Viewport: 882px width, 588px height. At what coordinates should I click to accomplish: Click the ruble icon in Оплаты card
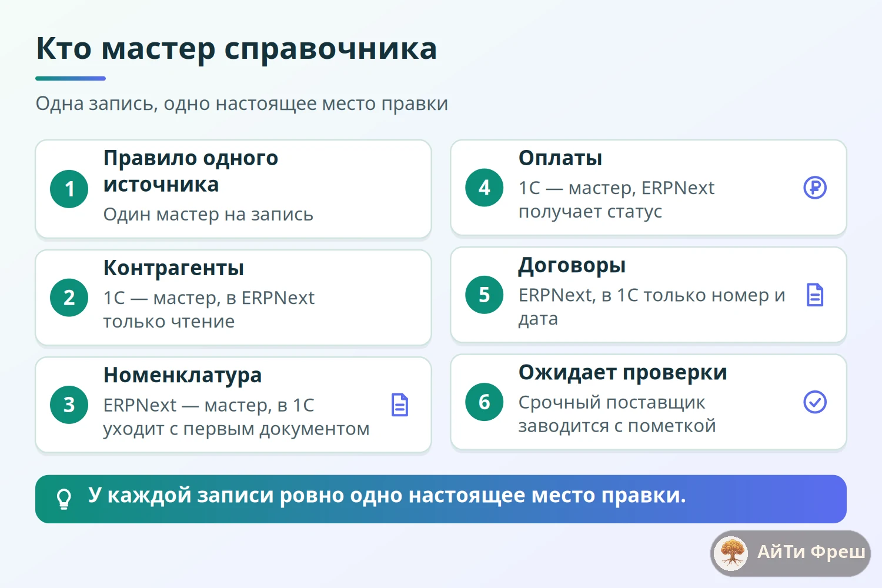(x=815, y=188)
